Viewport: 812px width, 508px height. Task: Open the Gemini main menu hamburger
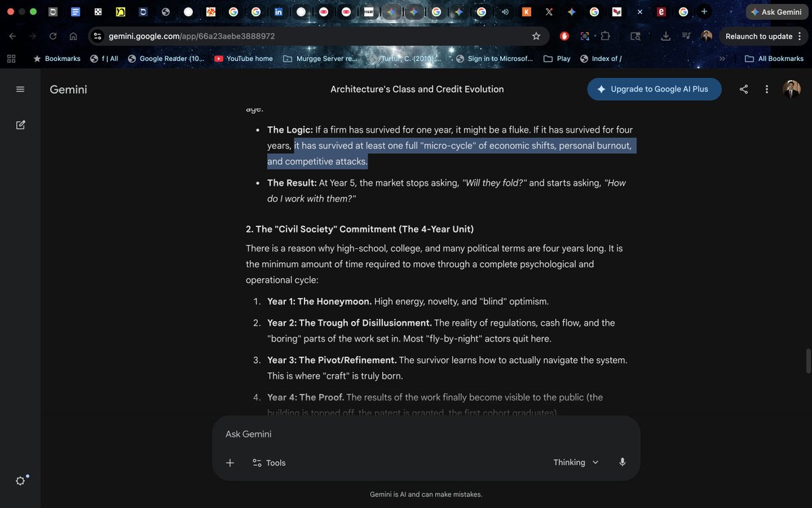[20, 89]
